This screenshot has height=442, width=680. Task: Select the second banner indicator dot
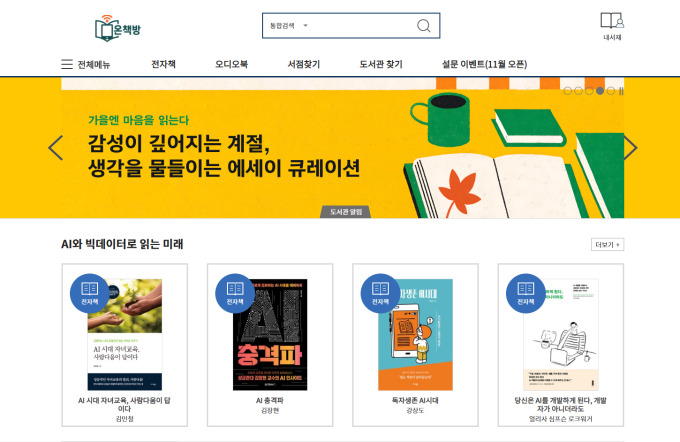pyautogui.click(x=578, y=91)
